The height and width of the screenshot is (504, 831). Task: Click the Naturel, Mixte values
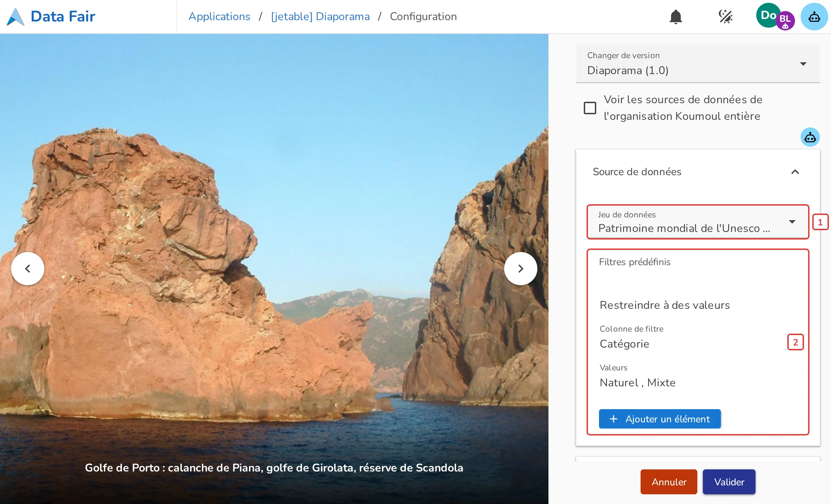(637, 382)
